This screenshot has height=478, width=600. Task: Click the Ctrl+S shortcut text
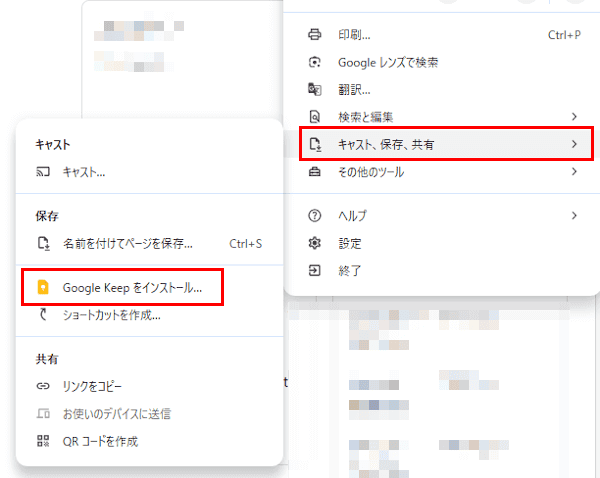[245, 244]
